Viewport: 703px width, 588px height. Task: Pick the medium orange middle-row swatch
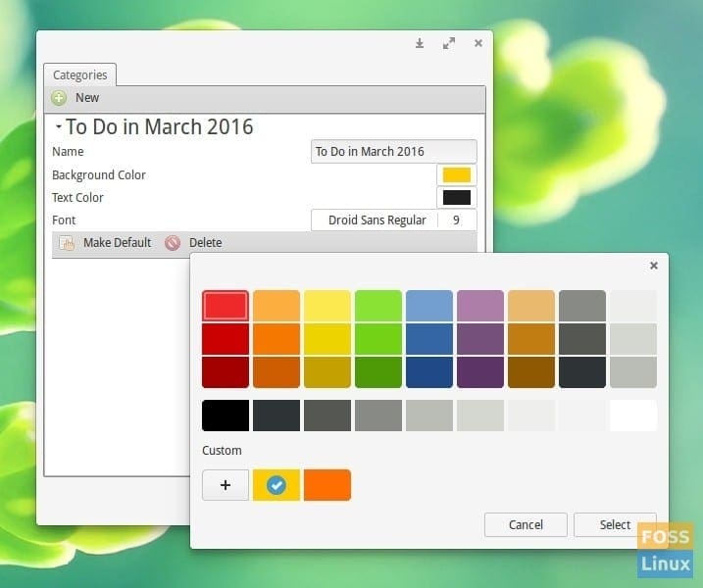pos(276,339)
